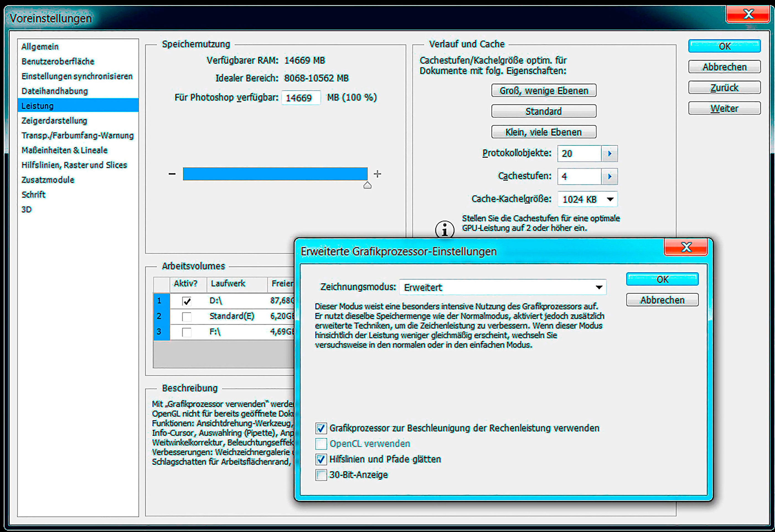
Task: Toggle Hilfslinien und Pfade glätten checkbox
Action: tap(321, 459)
